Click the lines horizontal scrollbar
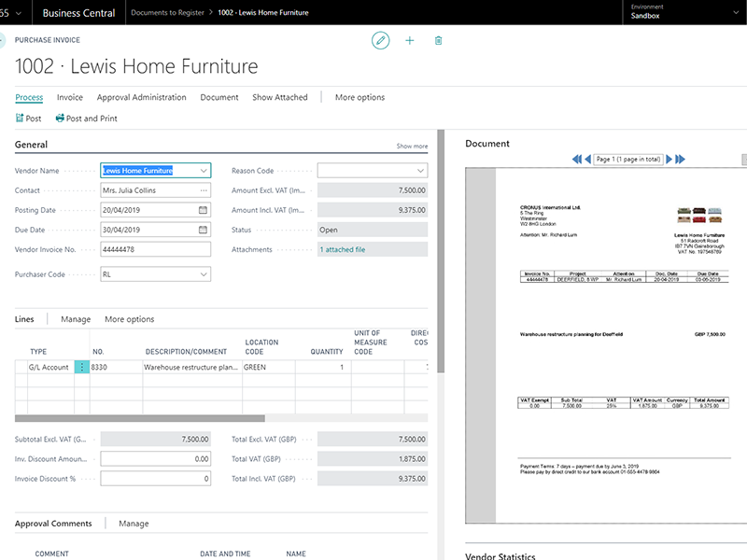 coord(139,418)
